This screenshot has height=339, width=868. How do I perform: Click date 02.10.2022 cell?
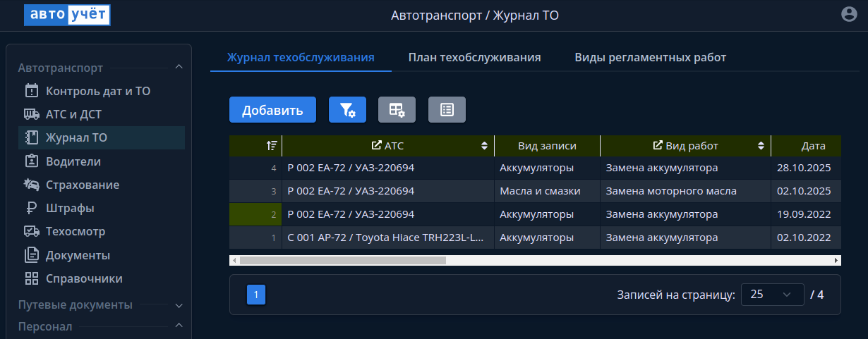point(806,238)
